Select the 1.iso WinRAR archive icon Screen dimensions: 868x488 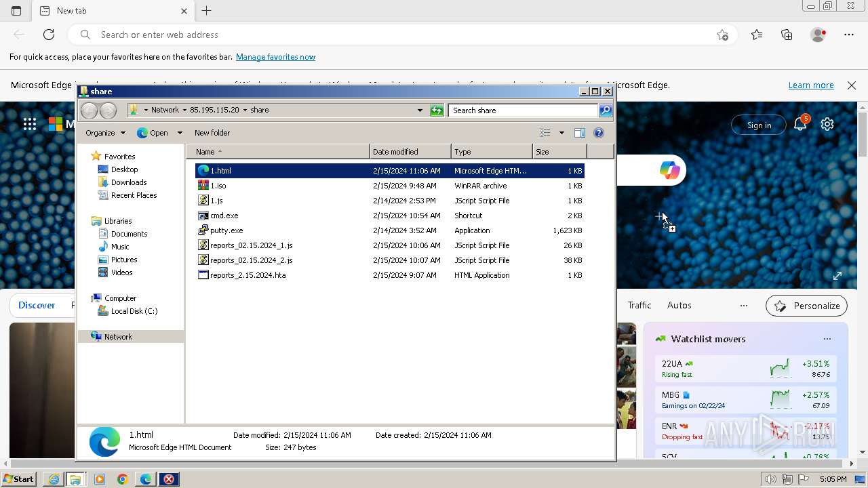203,186
